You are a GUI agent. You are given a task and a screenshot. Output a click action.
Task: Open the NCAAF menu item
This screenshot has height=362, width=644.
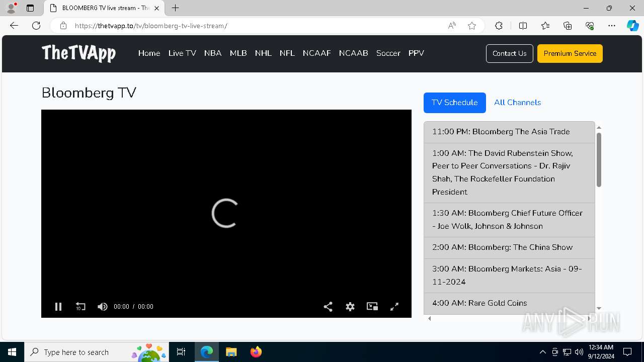317,53
